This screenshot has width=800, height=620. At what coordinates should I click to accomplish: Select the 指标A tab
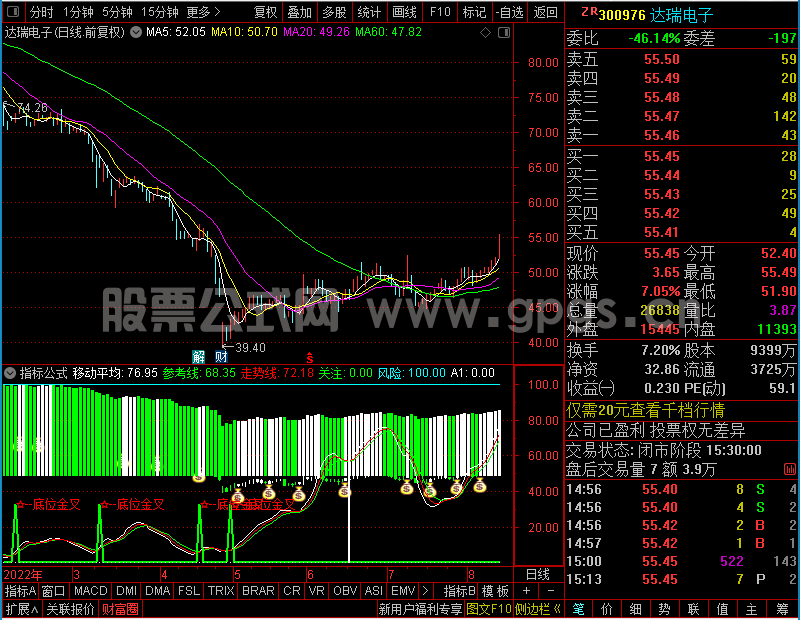click(20, 591)
